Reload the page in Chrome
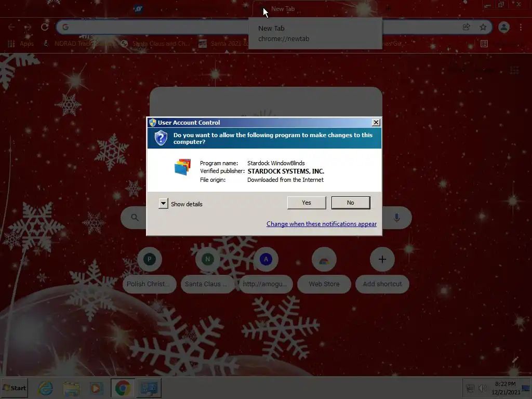 pyautogui.click(x=45, y=27)
